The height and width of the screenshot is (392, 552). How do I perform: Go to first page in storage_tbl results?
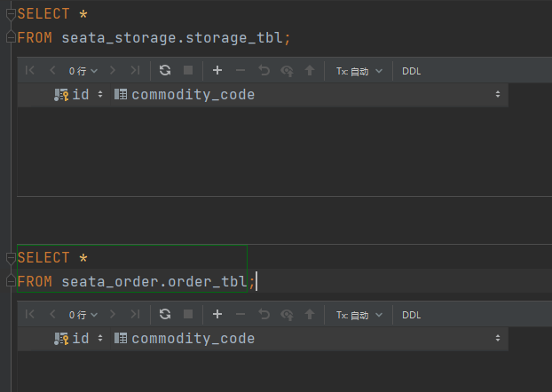(x=30, y=70)
